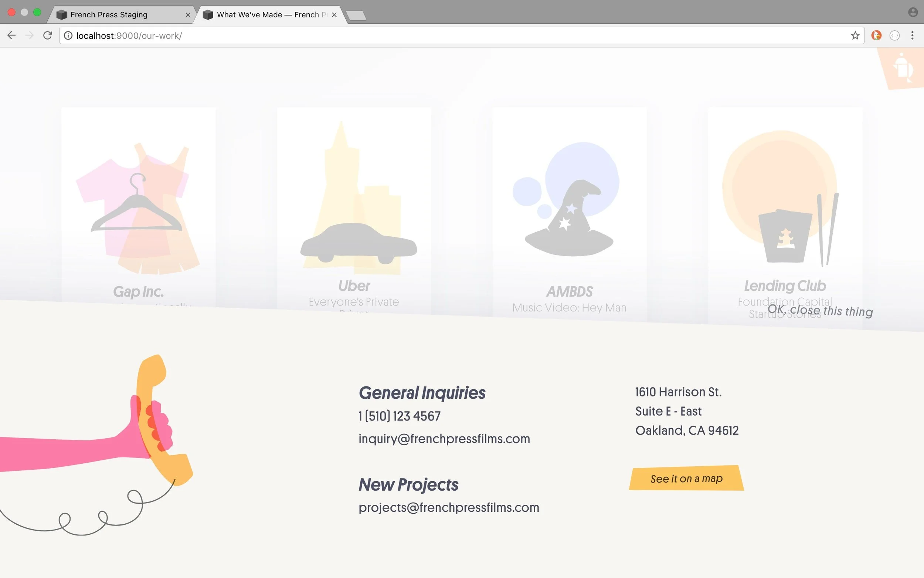View site information icon in address bar

(68, 36)
